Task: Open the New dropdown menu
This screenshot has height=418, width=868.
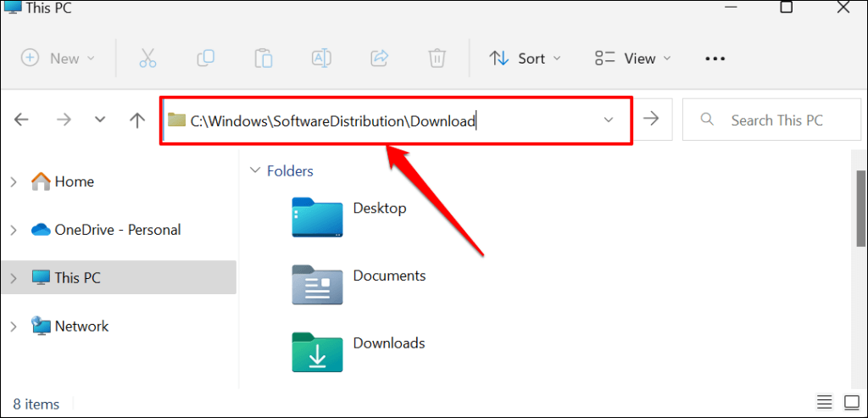Action: click(58, 59)
